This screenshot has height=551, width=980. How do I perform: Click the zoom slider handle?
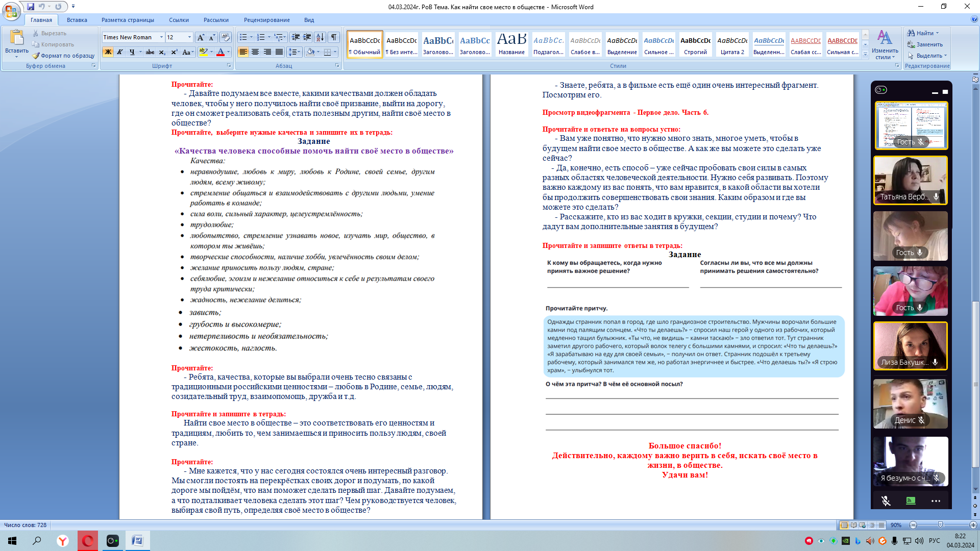click(940, 525)
